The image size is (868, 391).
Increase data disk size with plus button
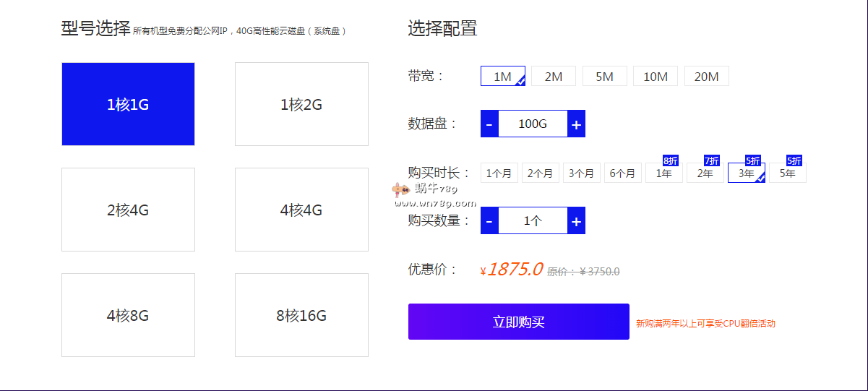click(576, 124)
